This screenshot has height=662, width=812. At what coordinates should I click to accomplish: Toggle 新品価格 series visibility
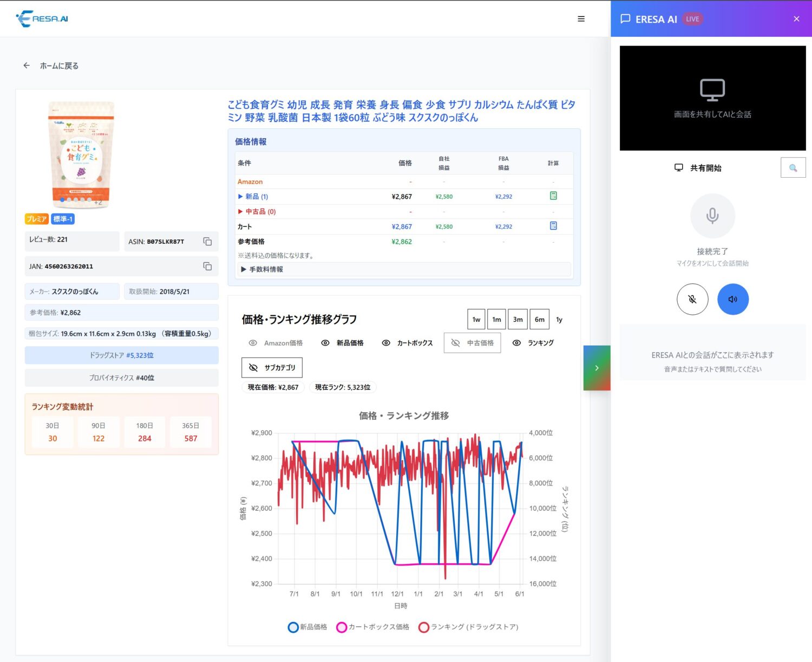point(342,343)
